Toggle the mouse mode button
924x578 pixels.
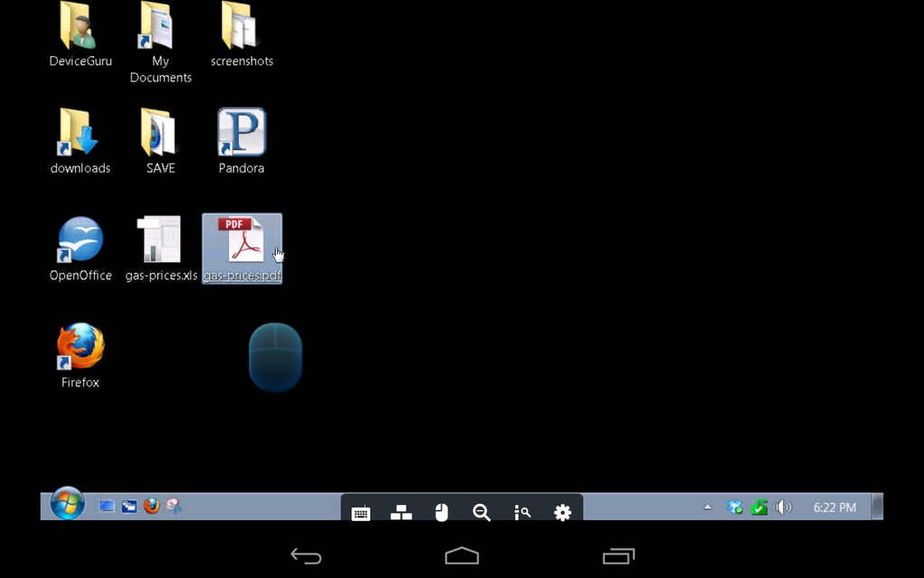[441, 513]
